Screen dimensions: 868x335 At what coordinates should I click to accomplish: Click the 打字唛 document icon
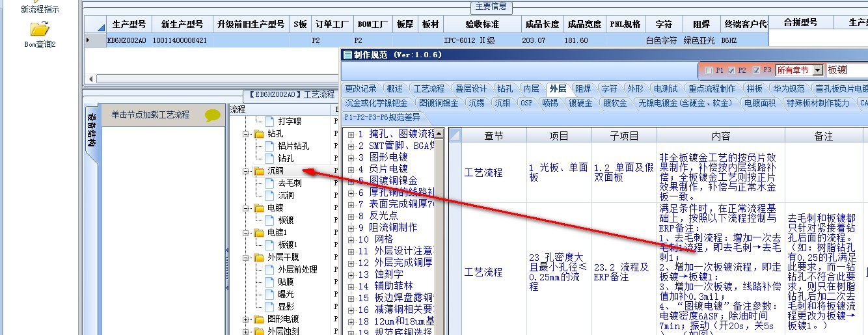click(x=269, y=121)
